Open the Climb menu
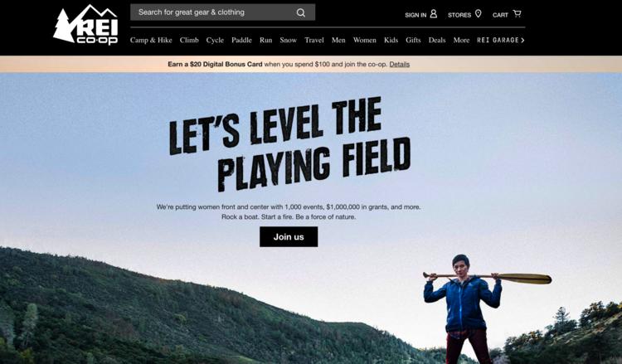Screen dimensions: 622x364 [x=189, y=40]
